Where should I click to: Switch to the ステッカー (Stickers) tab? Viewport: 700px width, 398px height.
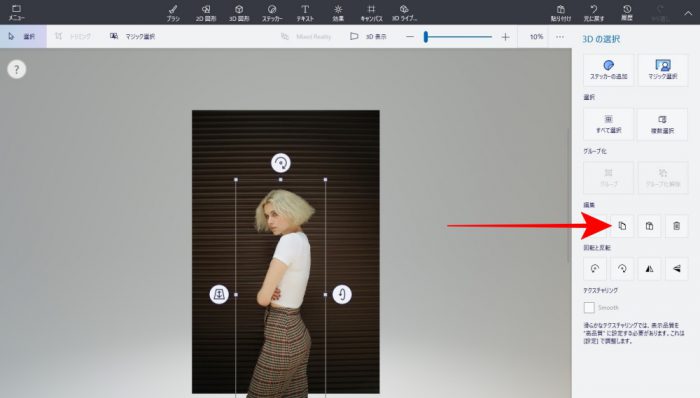pyautogui.click(x=272, y=12)
